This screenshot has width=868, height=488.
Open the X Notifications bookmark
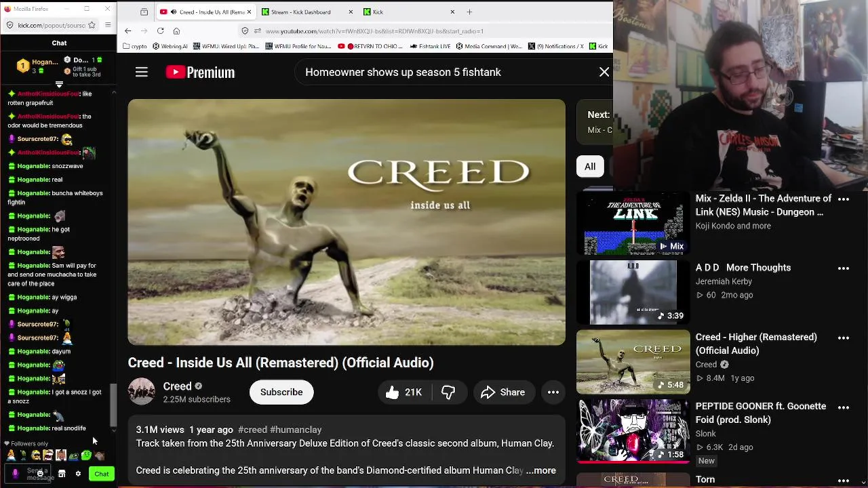pos(556,46)
